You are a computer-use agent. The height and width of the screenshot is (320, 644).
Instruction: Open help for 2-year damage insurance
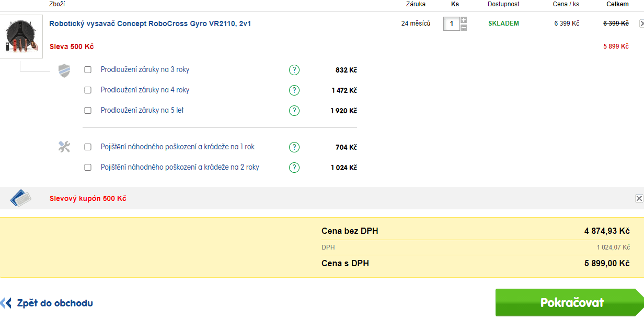point(294,168)
